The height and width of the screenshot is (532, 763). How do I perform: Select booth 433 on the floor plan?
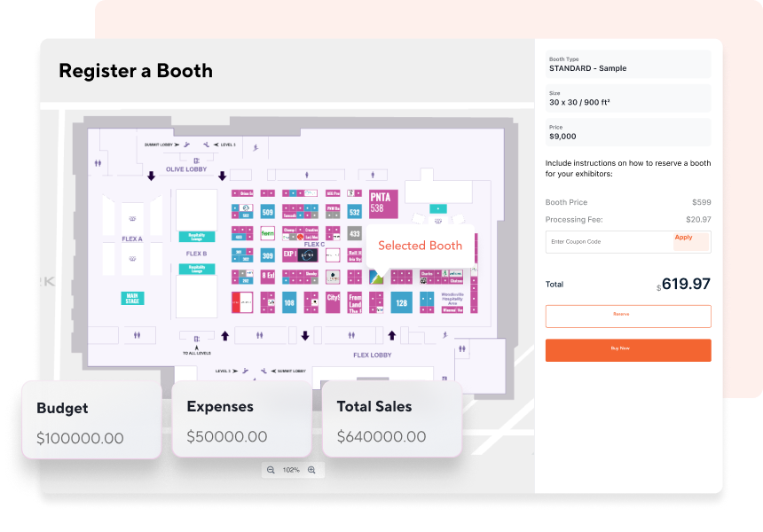(353, 233)
